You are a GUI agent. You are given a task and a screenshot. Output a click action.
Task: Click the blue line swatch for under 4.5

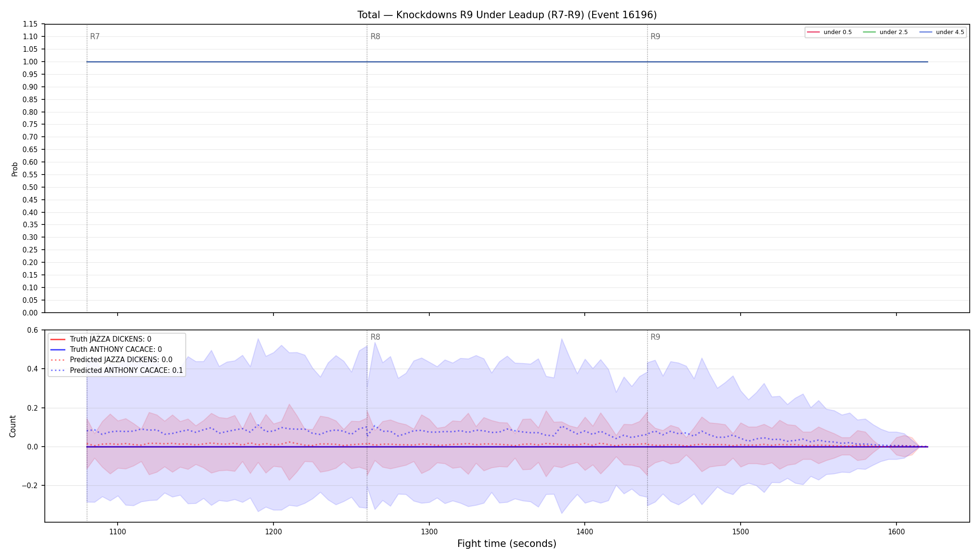[926, 32]
